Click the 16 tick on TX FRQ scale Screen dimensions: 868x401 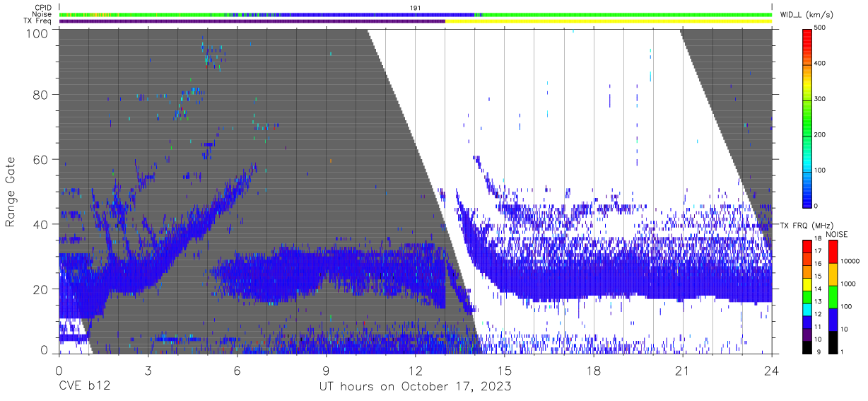pos(819,265)
